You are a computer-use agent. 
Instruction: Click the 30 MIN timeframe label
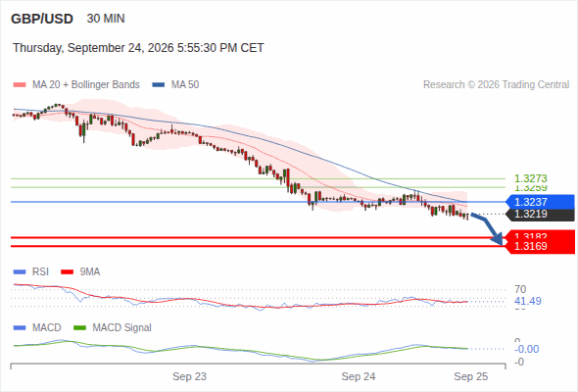coord(106,19)
